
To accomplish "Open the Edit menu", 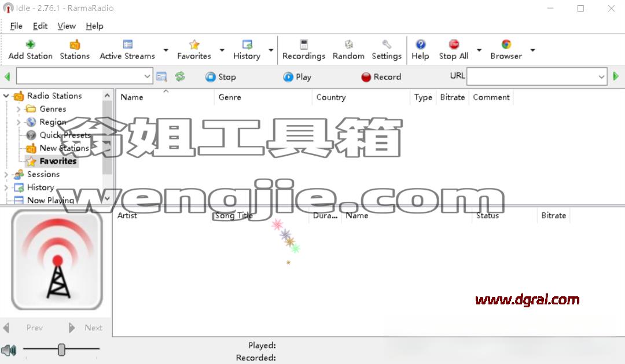I will (x=40, y=26).
